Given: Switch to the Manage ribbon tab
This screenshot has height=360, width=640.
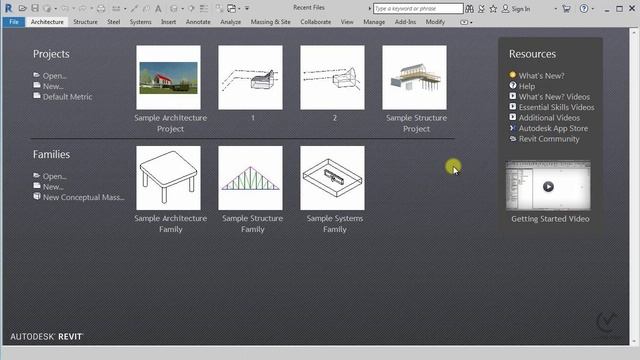Looking at the screenshot, I should tap(374, 22).
